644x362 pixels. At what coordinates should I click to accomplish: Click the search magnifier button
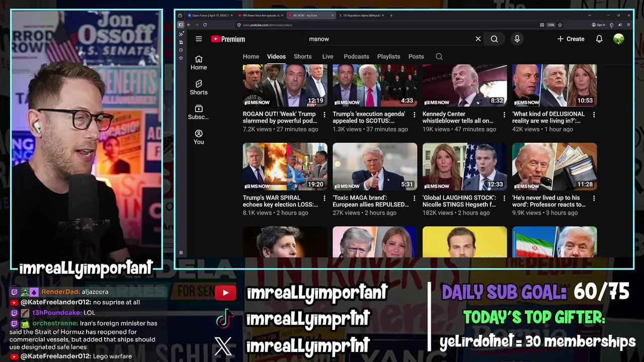click(494, 39)
